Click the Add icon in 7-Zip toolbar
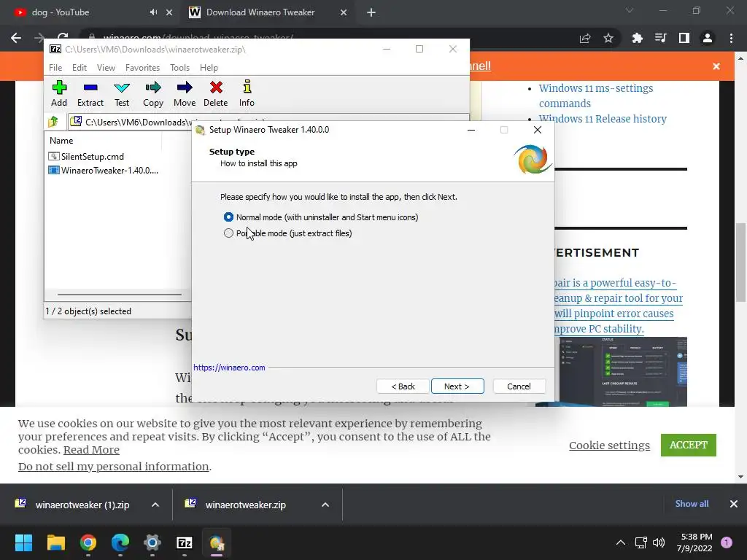The height and width of the screenshot is (560, 747). (59, 93)
